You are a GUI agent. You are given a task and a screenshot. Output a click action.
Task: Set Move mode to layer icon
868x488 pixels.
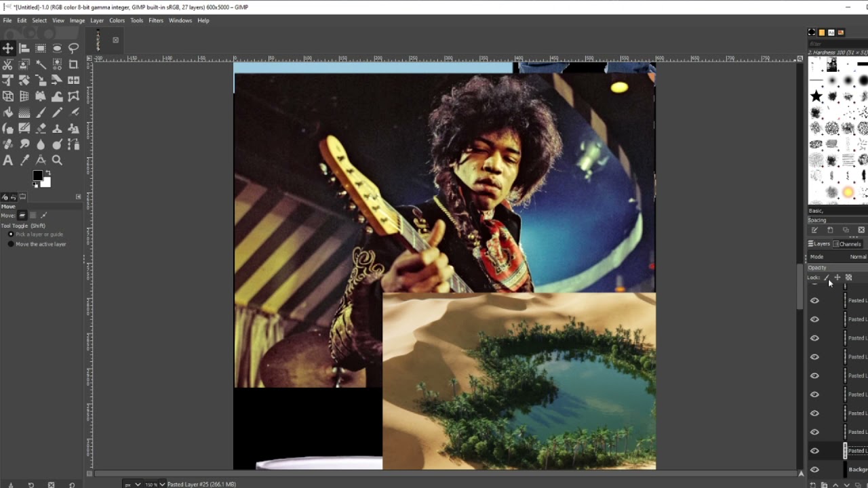tap(22, 216)
